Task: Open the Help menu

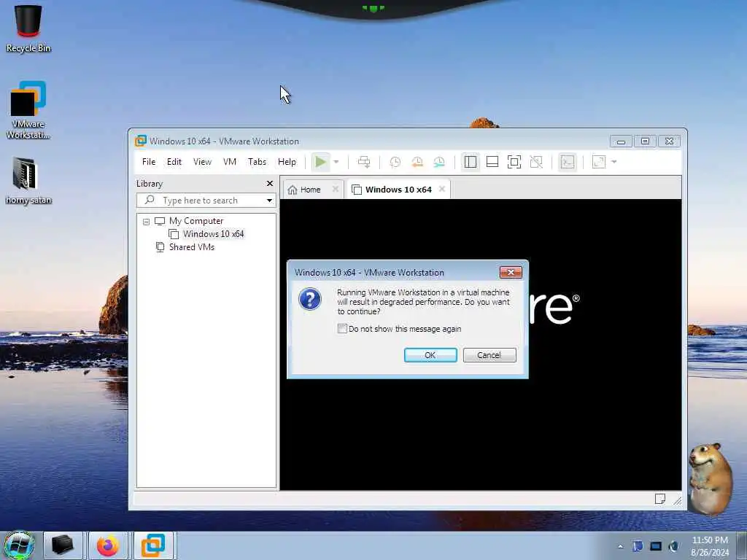Action: [287, 162]
